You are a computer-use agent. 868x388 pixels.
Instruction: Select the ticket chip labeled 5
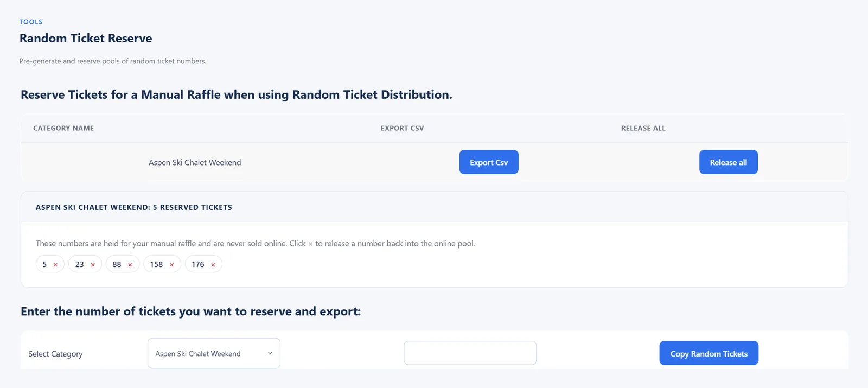[50, 264]
